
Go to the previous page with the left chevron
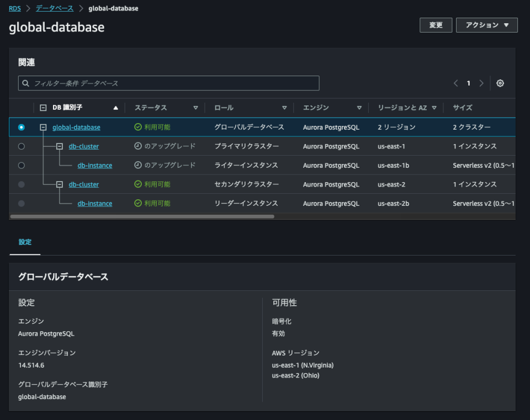click(455, 83)
